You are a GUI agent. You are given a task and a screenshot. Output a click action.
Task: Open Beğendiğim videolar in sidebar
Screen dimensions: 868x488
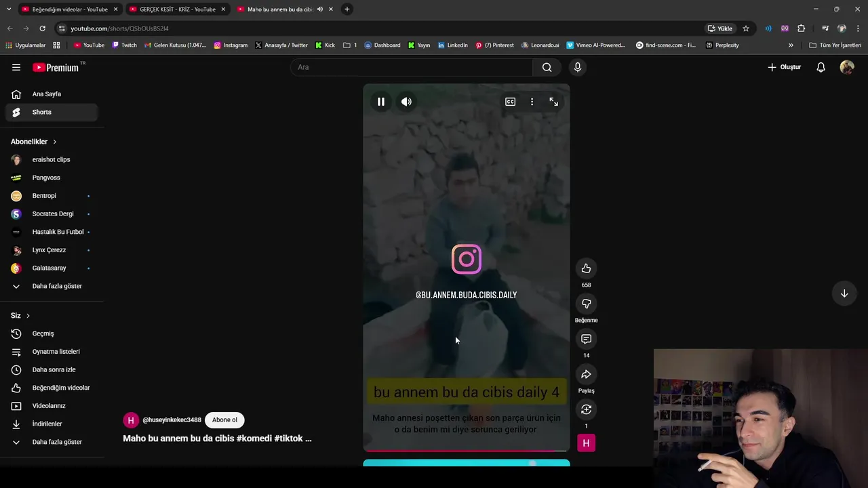click(52, 388)
